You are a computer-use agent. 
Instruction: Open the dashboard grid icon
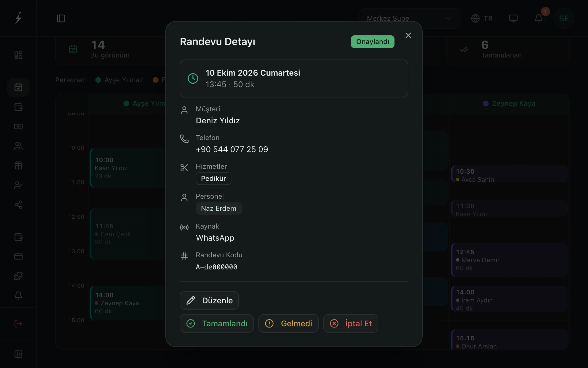[18, 55]
